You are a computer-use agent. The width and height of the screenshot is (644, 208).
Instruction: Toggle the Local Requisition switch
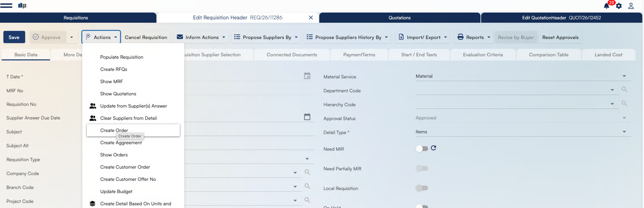pos(422,188)
